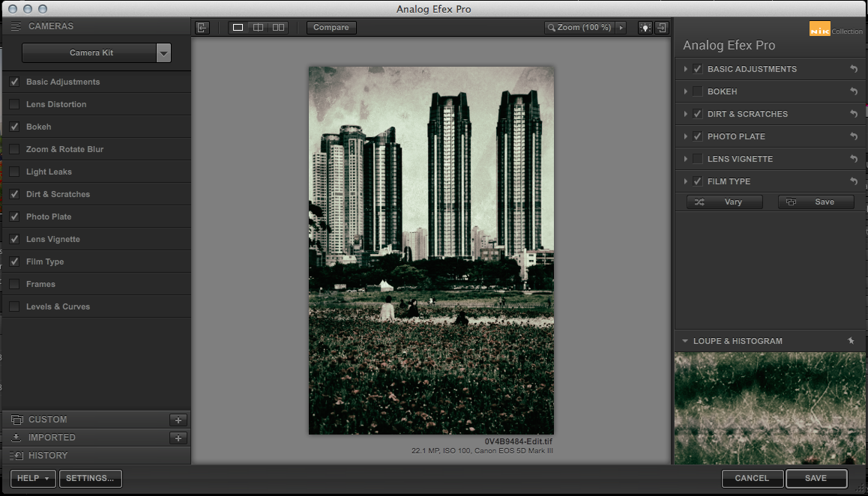Enable the Lens Distortion checkbox
The width and height of the screenshot is (868, 496).
click(14, 104)
